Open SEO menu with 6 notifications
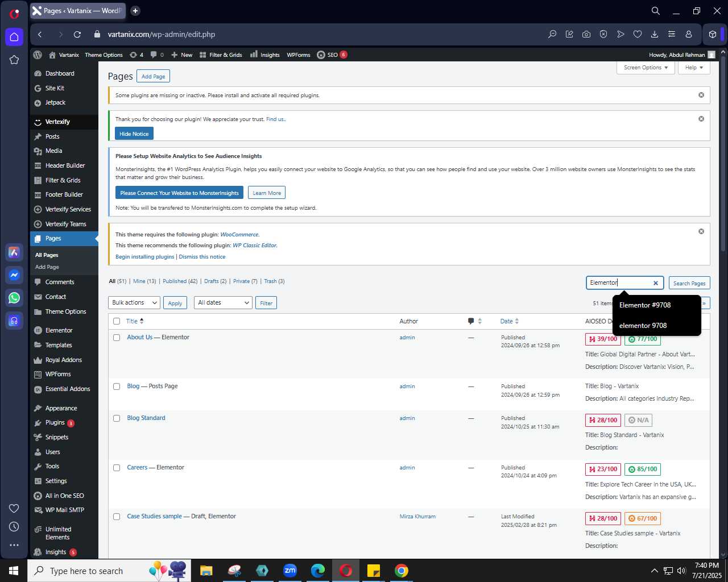728x582 pixels. 332,55
